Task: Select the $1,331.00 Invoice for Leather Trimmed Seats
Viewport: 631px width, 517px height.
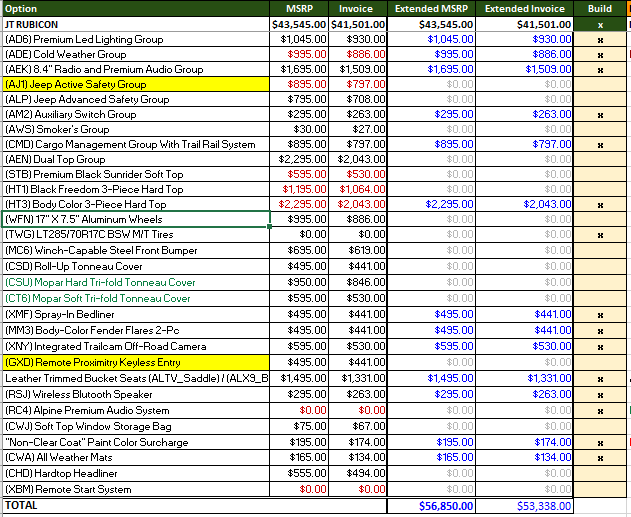Action: (x=358, y=379)
